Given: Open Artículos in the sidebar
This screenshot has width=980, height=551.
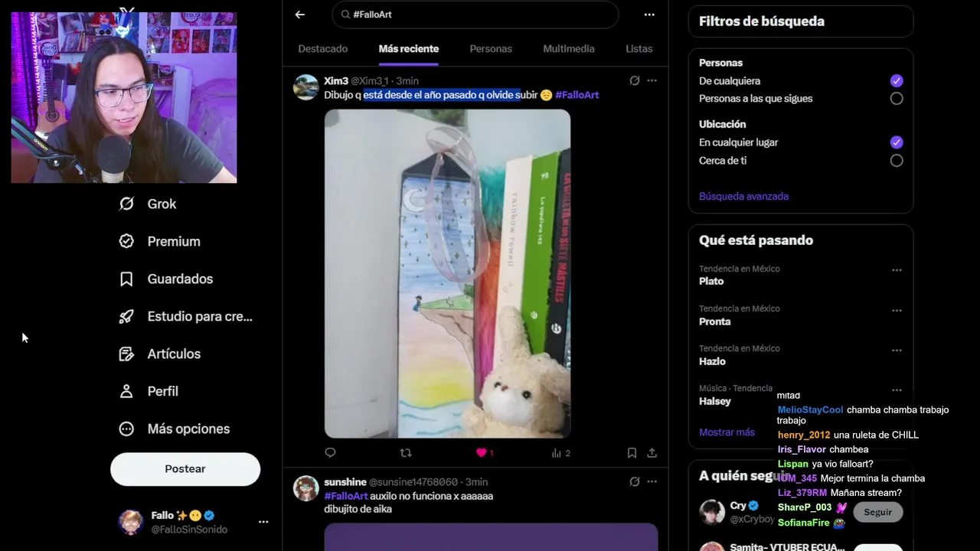Looking at the screenshot, I should click(x=159, y=354).
